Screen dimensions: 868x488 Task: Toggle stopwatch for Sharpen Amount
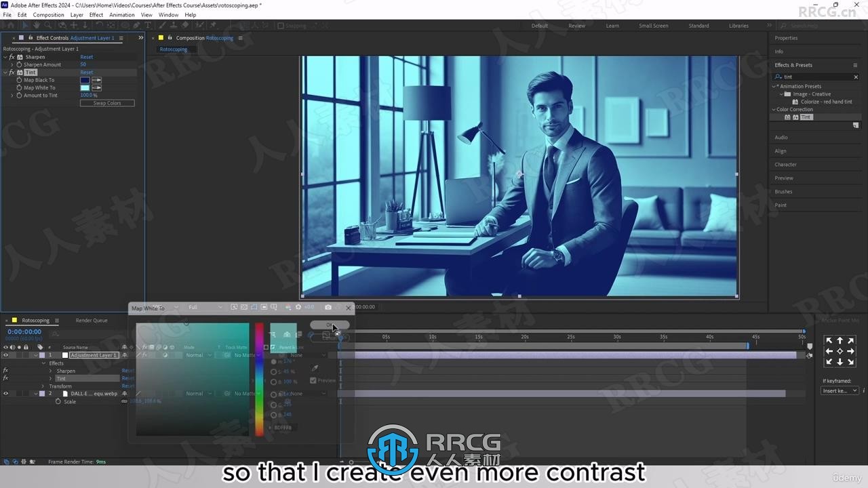(19, 64)
